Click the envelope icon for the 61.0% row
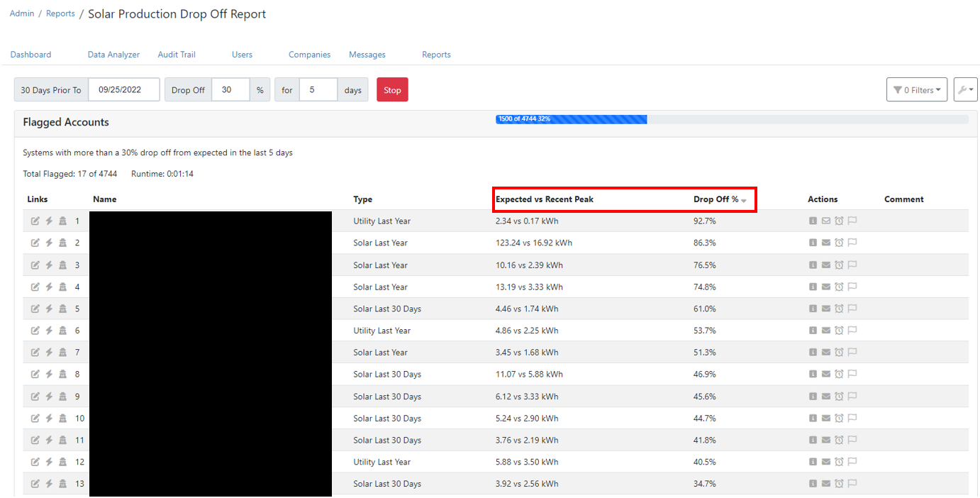 pos(825,309)
